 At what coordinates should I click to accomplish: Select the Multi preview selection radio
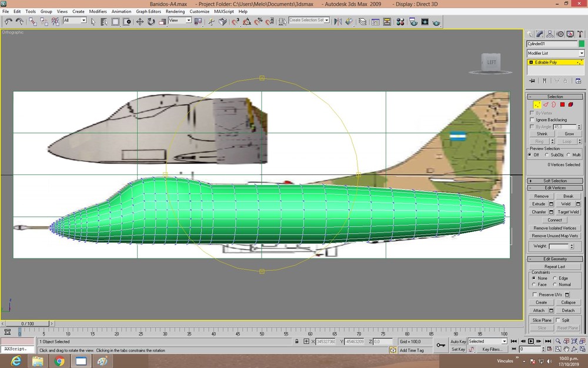pyautogui.click(x=569, y=155)
